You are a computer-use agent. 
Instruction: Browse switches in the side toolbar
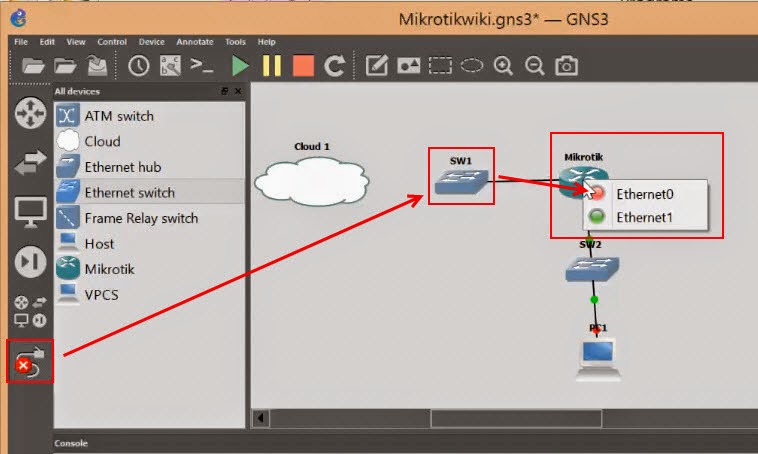pyautogui.click(x=30, y=162)
